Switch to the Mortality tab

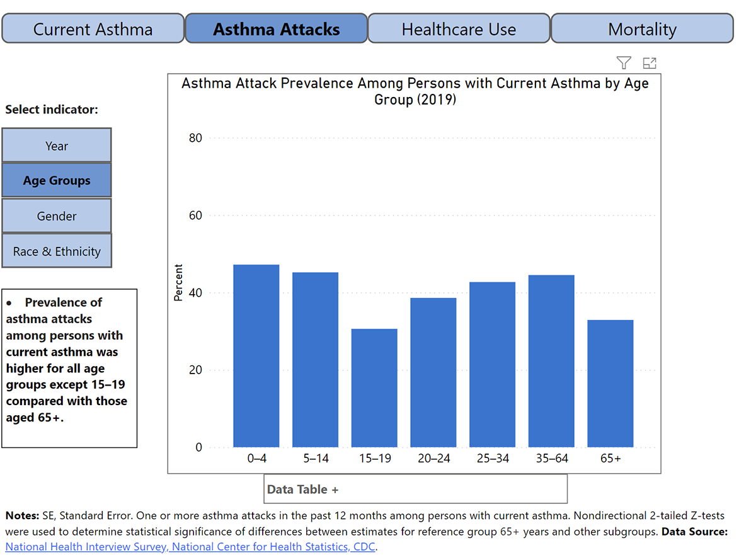point(642,28)
